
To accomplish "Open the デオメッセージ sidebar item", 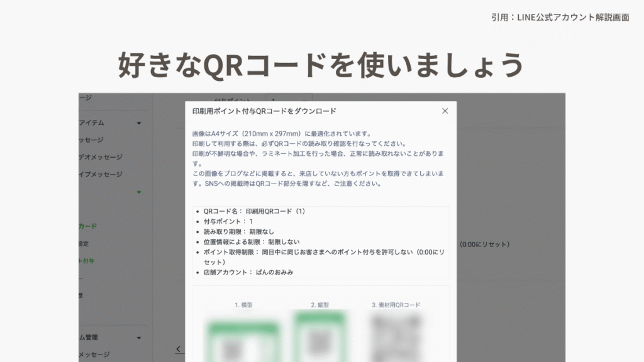I will coord(101,157).
